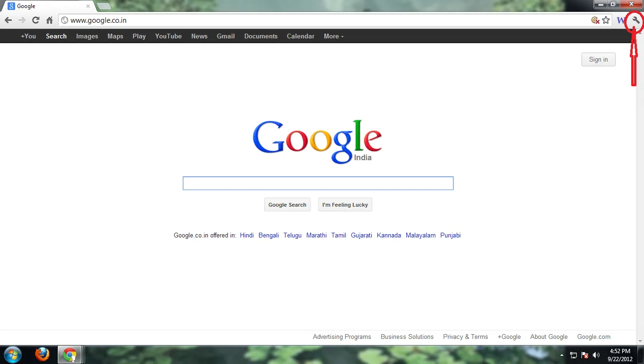
Task: Click the translate-blocked icon in the omnibox
Action: pos(595,20)
